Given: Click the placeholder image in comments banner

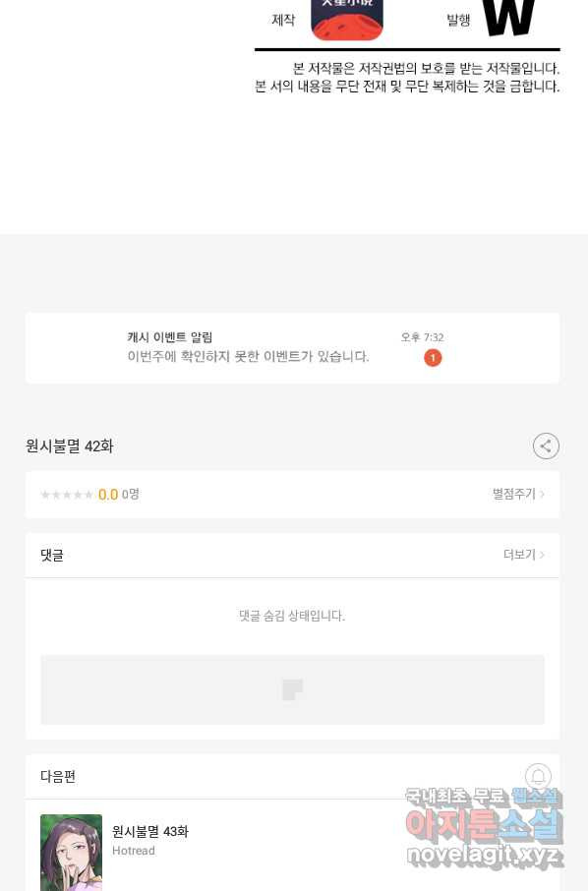Looking at the screenshot, I should coord(293,689).
